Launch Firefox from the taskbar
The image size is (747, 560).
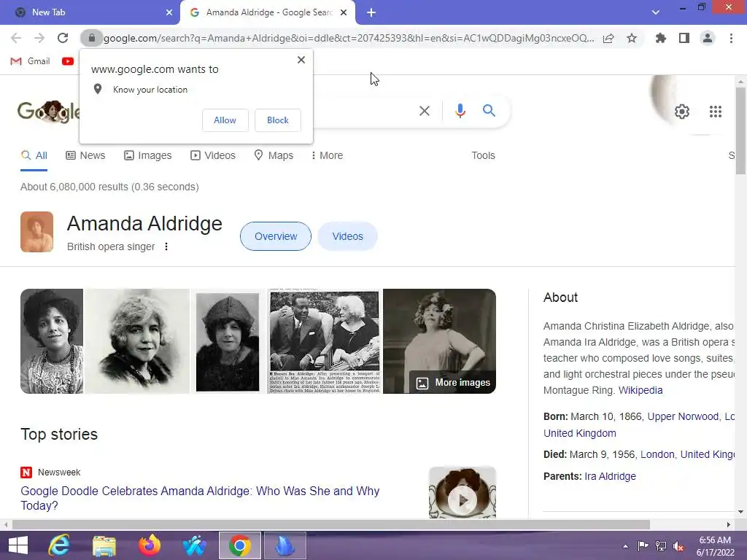click(149, 545)
